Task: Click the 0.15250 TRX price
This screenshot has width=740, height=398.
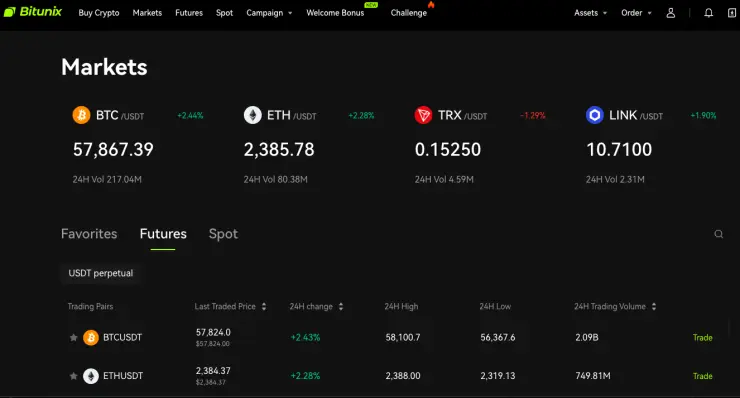Action: (x=448, y=150)
